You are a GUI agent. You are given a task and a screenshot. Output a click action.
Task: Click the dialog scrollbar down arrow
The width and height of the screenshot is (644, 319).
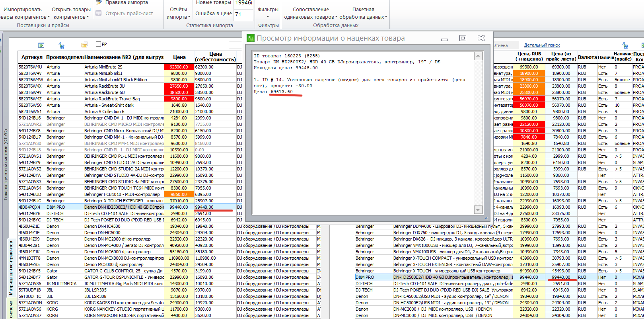tap(479, 210)
